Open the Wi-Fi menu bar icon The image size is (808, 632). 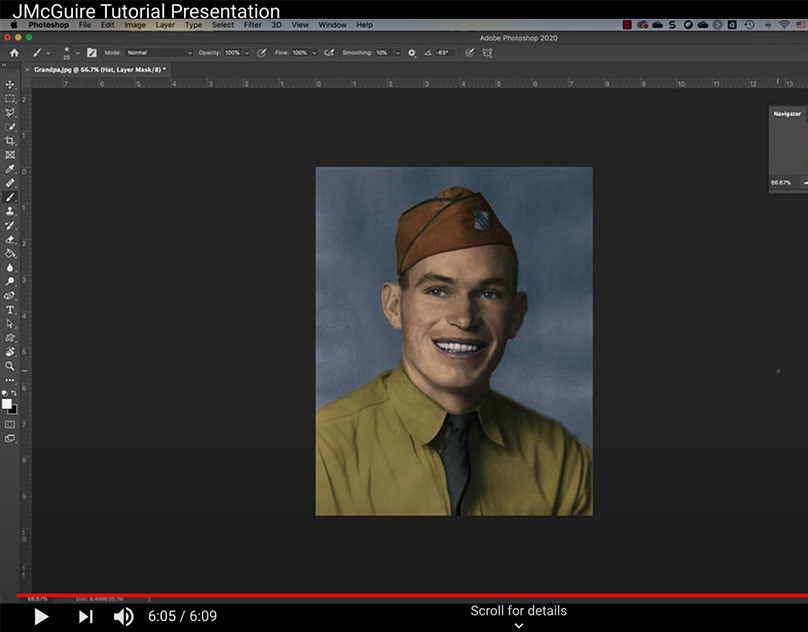click(x=784, y=25)
